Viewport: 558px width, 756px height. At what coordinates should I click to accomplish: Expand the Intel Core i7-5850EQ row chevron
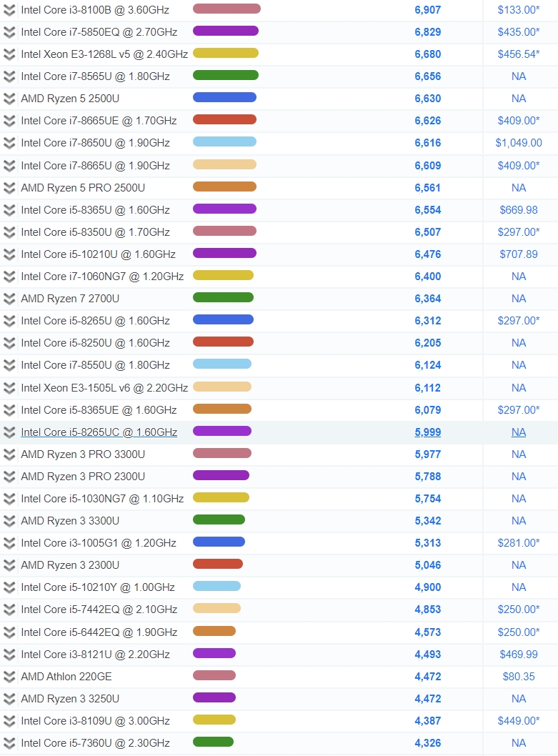[x=9, y=32]
